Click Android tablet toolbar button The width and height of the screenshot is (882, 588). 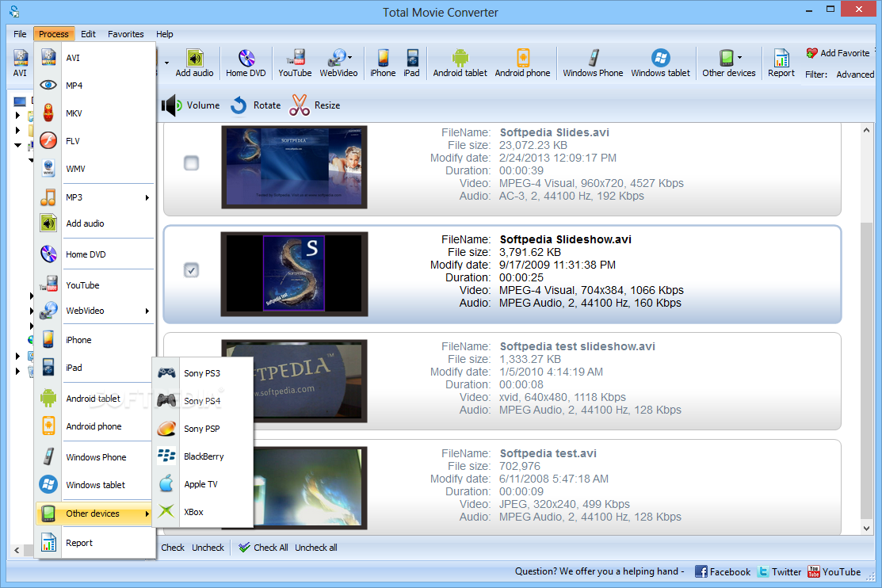coord(460,63)
